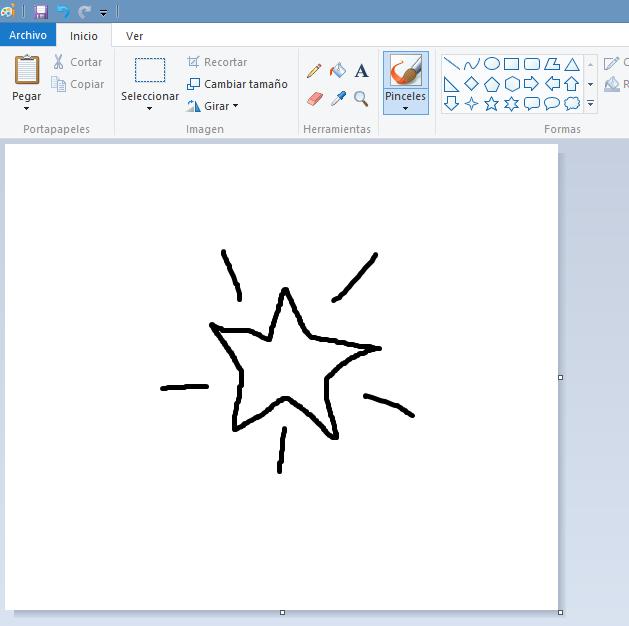This screenshot has height=626, width=629.
Task: Select the Pencil tool
Action: pyautogui.click(x=314, y=71)
